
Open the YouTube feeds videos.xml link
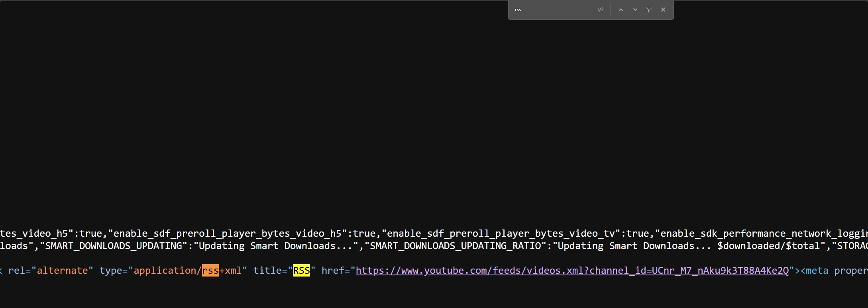click(x=572, y=271)
